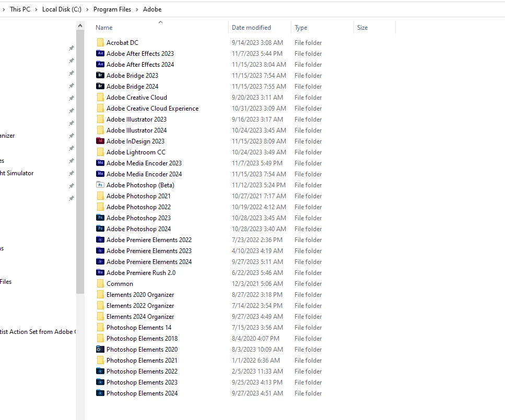Click the Adobe Photoshop 2023 folder icon

[x=100, y=218]
